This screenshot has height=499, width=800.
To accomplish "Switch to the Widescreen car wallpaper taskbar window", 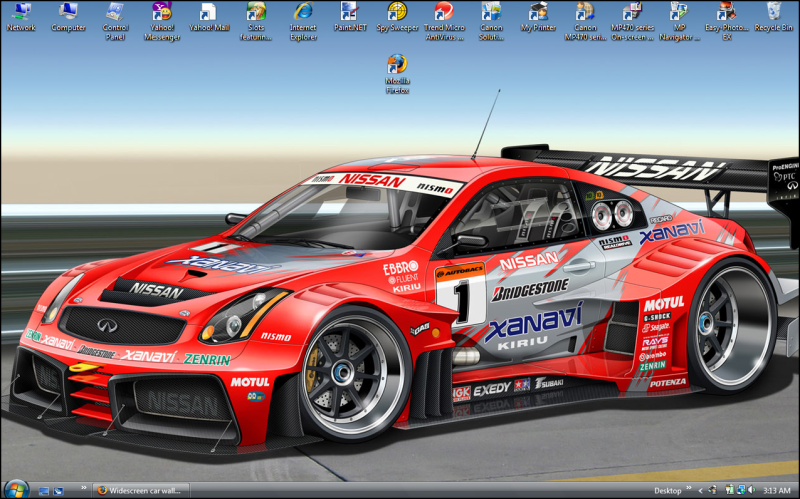I will point(145,491).
